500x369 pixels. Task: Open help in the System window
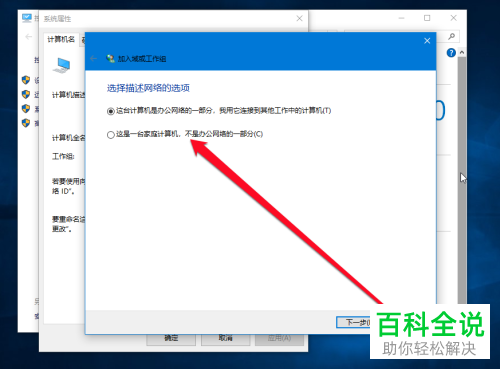451,53
